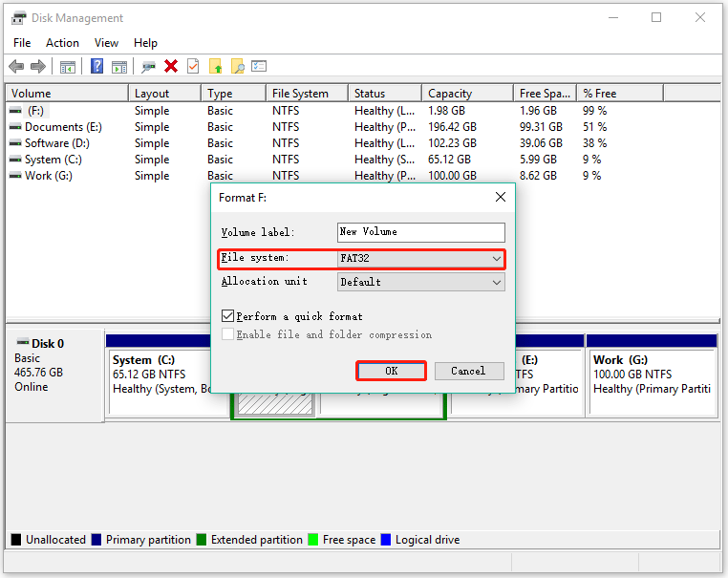This screenshot has width=728, height=578.
Task: Open the View menu
Action: coord(106,43)
